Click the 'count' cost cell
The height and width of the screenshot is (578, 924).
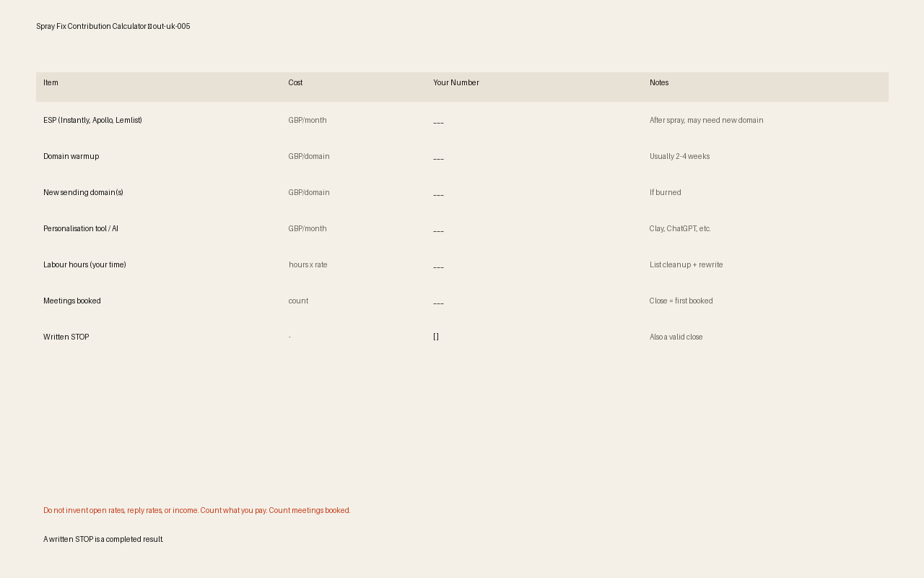[298, 301]
